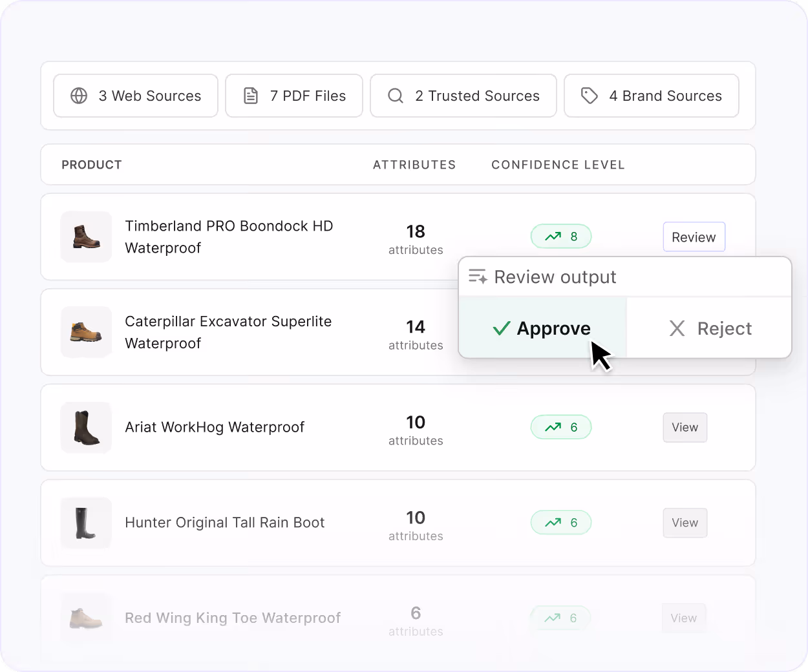This screenshot has height=672, width=808.
Task: Click View for Red Wing King Toe
Action: point(684,618)
